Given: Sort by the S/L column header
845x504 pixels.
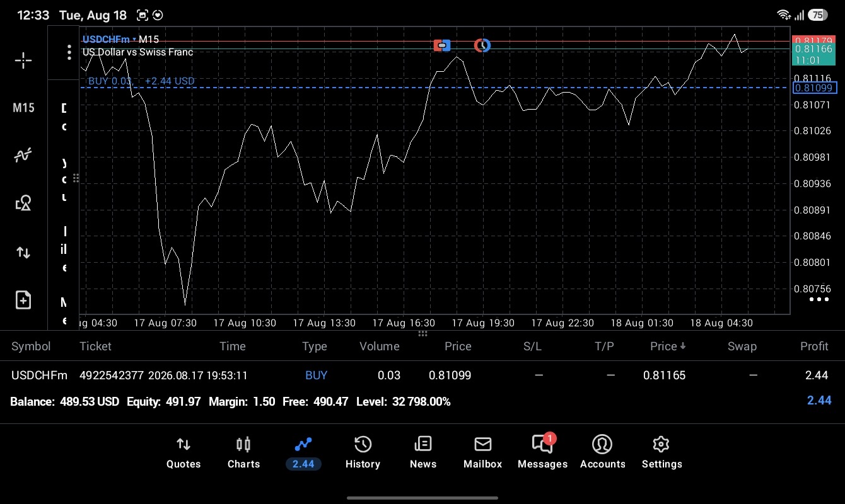Looking at the screenshot, I should pyautogui.click(x=532, y=346).
